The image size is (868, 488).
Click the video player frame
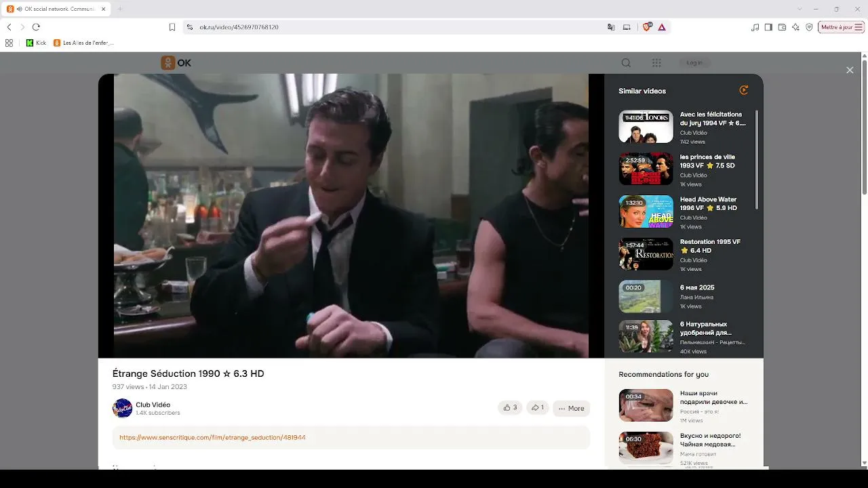(x=351, y=216)
